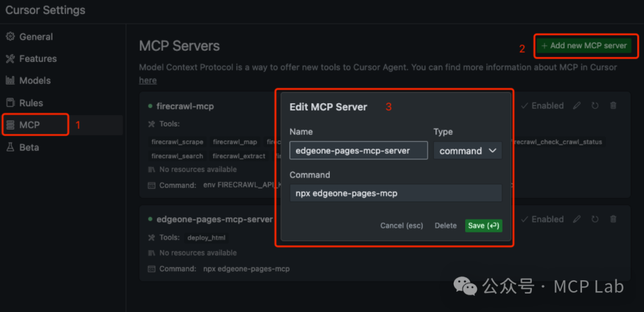Screen dimensions: 644x312
Task: Click the green status dot of edgeone-pages-mcp-server
Action: (x=150, y=219)
